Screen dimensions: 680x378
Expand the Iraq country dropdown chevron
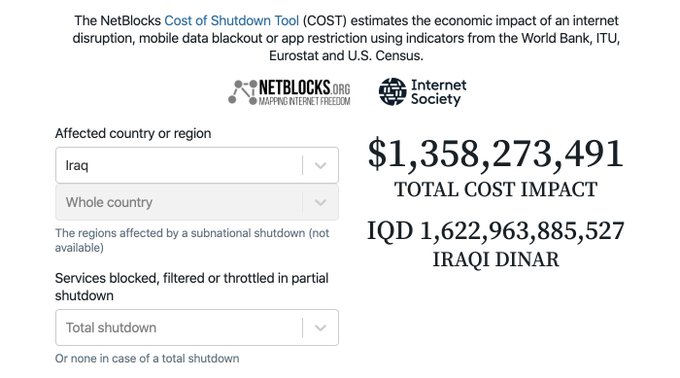point(320,166)
